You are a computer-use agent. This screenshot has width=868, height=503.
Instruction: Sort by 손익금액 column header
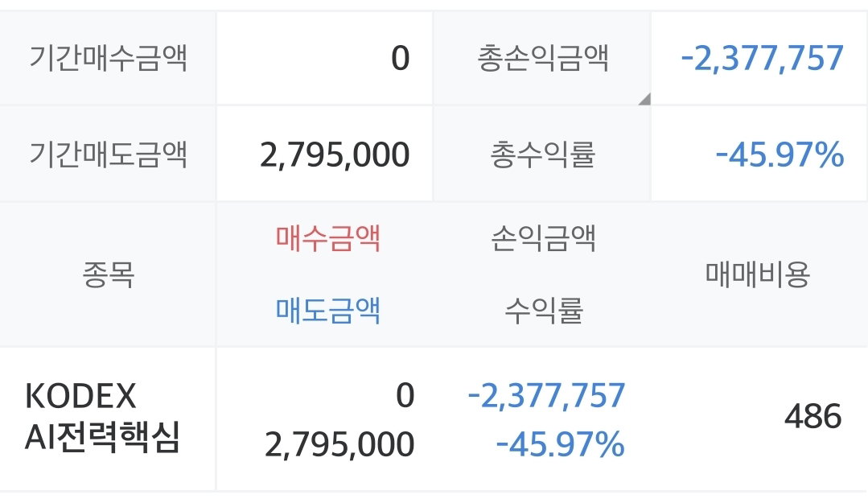click(x=543, y=238)
